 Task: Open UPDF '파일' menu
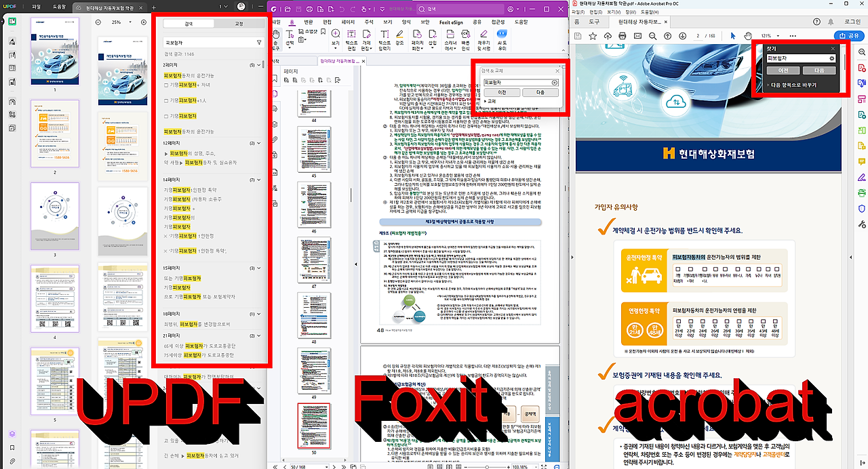coord(37,7)
